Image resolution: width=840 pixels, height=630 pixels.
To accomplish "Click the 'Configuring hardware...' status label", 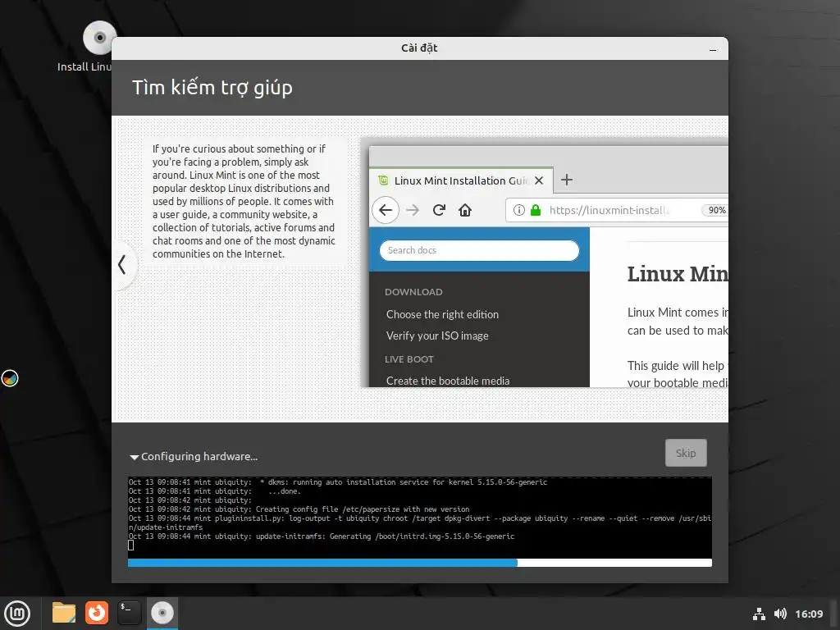I will [x=199, y=457].
